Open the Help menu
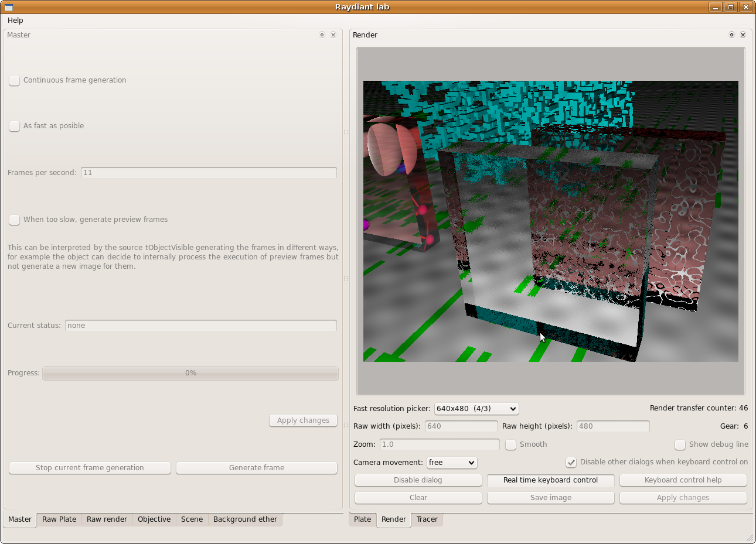This screenshot has width=756, height=544. (15, 20)
